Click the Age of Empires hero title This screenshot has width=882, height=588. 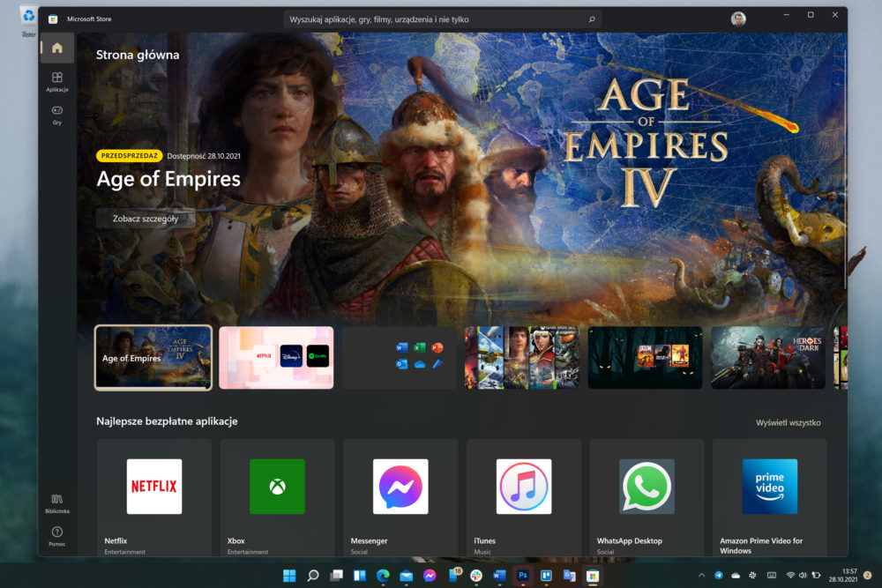click(x=168, y=179)
